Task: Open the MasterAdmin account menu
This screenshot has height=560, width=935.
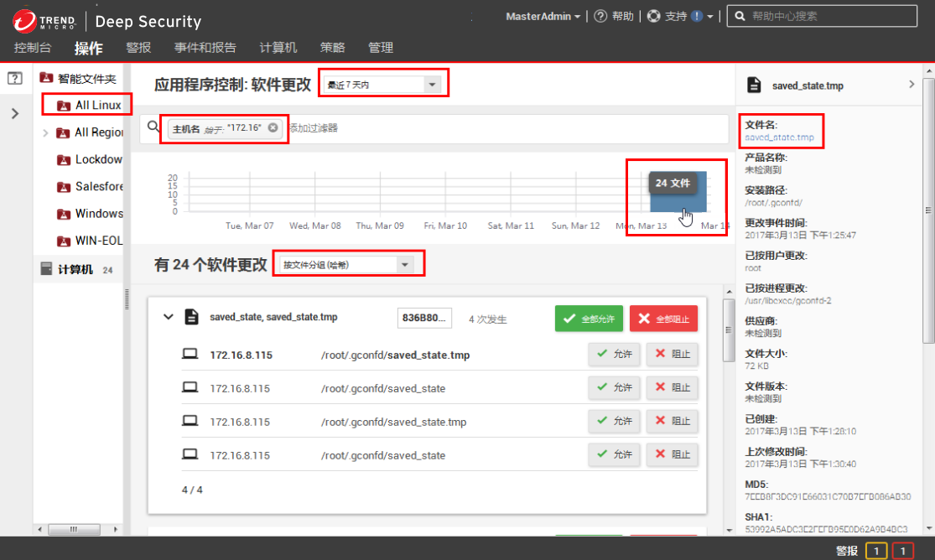Action: (543, 17)
